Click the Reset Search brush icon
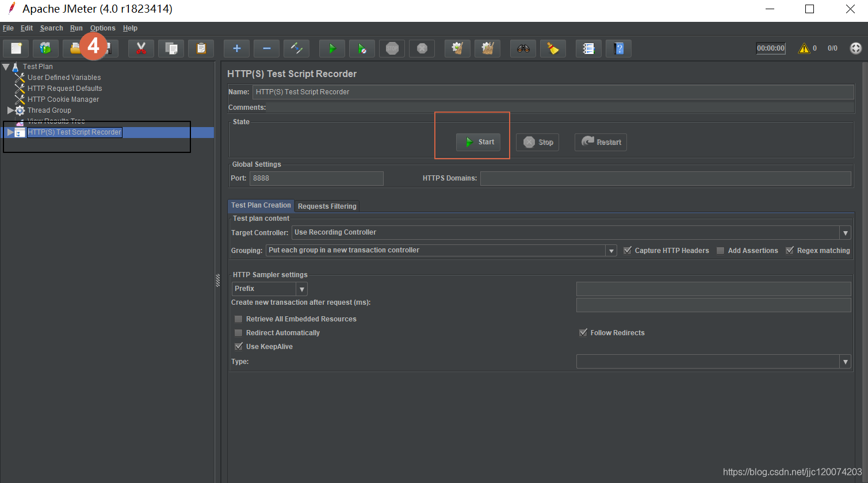The image size is (868, 483). 553,48
